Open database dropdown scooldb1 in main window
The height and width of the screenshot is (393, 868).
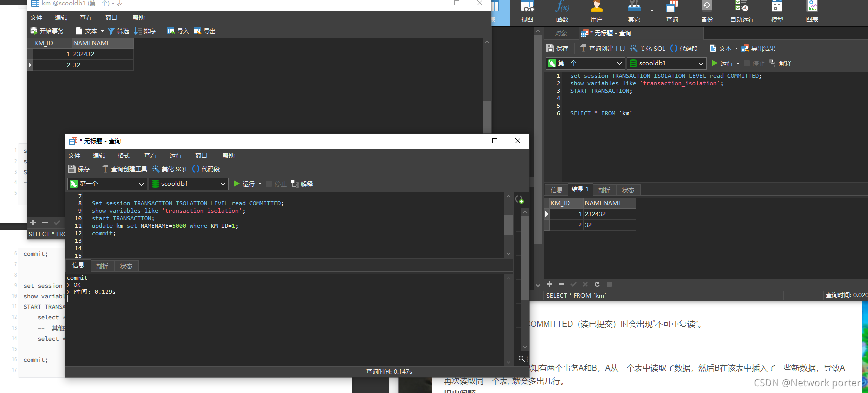[x=666, y=63]
